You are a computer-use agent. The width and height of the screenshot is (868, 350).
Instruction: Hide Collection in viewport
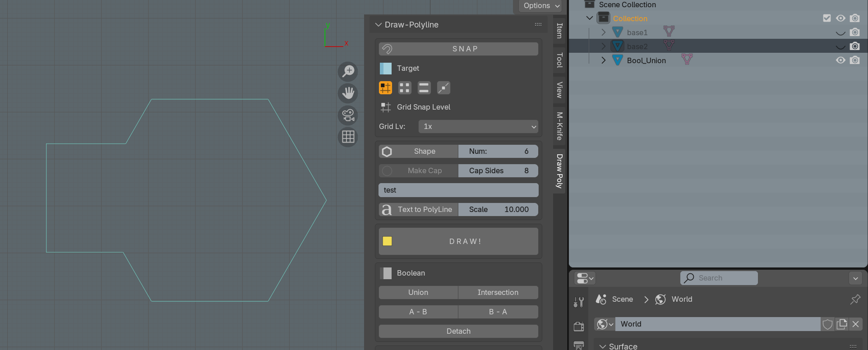[840, 18]
